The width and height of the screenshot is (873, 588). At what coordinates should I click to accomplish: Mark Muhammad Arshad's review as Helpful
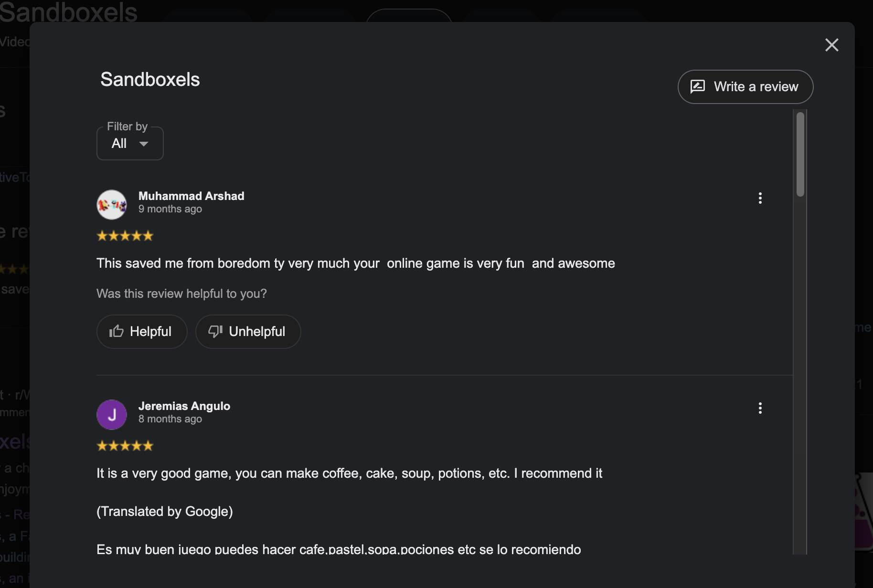coord(141,332)
